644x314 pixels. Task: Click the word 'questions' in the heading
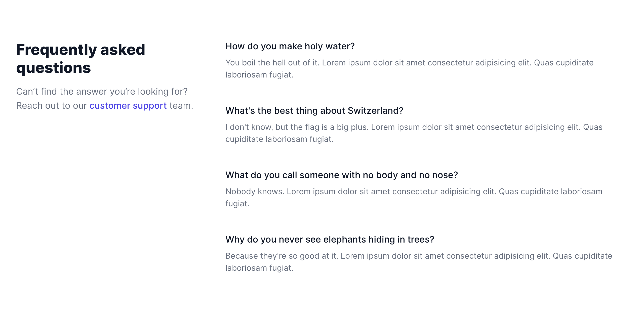tap(53, 68)
